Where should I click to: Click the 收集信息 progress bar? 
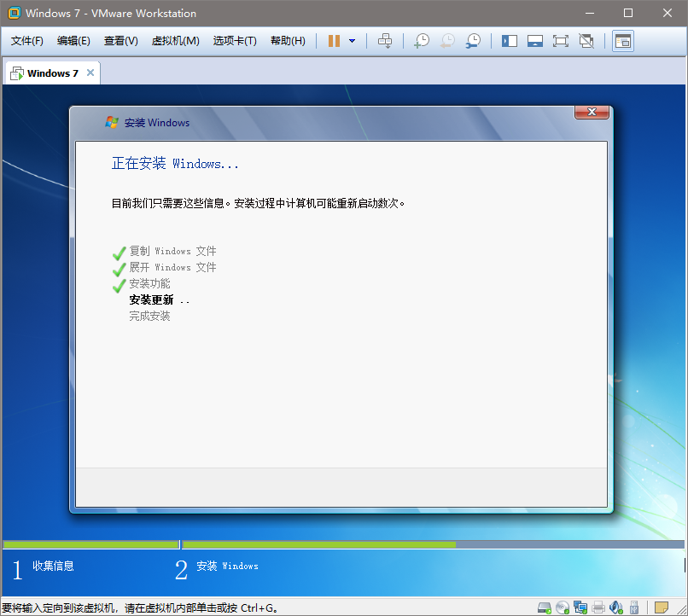pyautogui.click(x=91, y=544)
